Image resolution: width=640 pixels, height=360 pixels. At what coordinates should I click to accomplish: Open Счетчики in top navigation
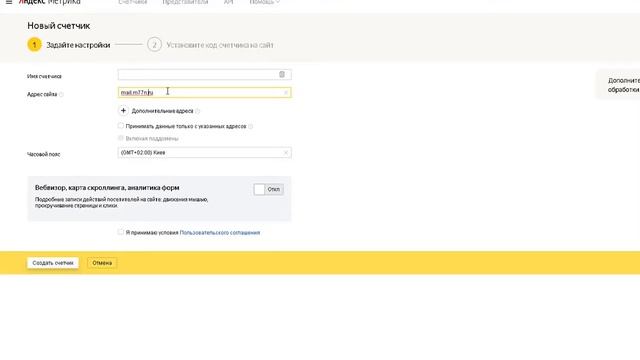pos(132,2)
